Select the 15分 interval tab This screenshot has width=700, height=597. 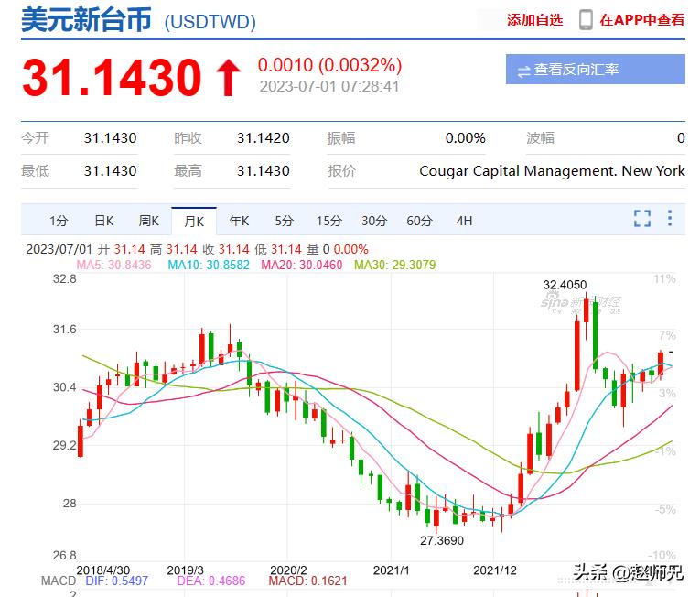click(x=328, y=221)
